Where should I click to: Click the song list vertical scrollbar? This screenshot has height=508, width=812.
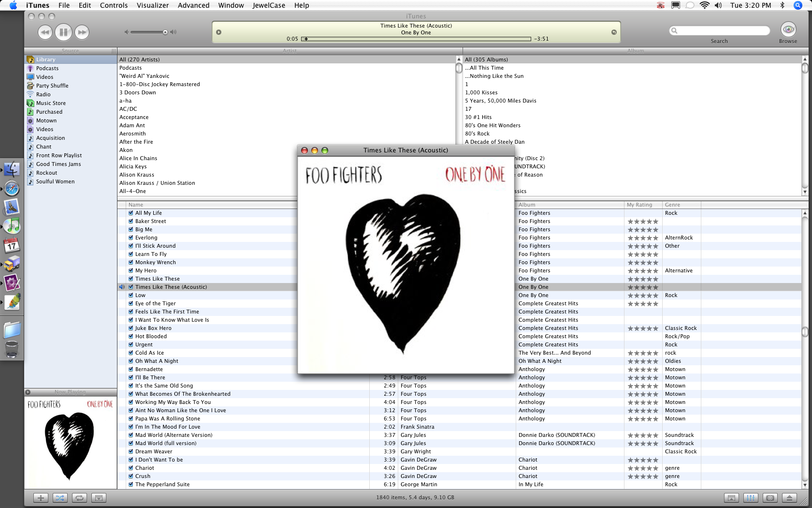click(x=805, y=331)
